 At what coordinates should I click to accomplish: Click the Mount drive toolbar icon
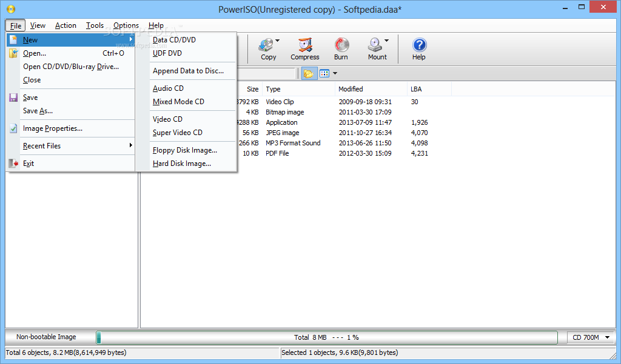pos(375,45)
